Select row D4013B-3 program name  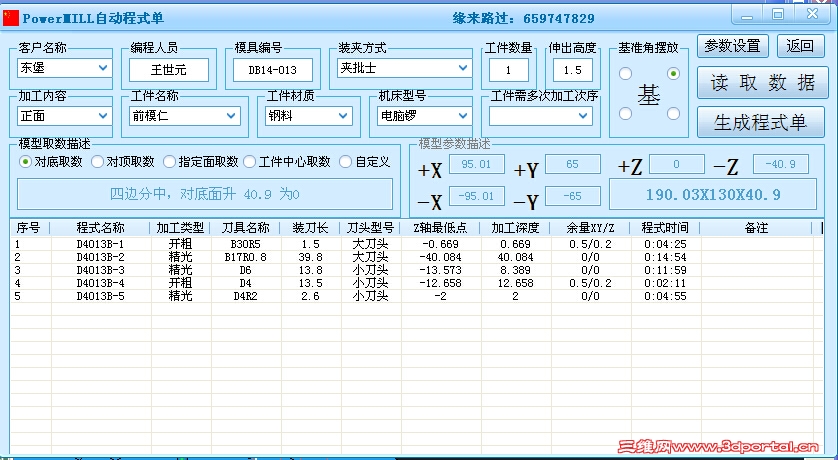(x=100, y=270)
